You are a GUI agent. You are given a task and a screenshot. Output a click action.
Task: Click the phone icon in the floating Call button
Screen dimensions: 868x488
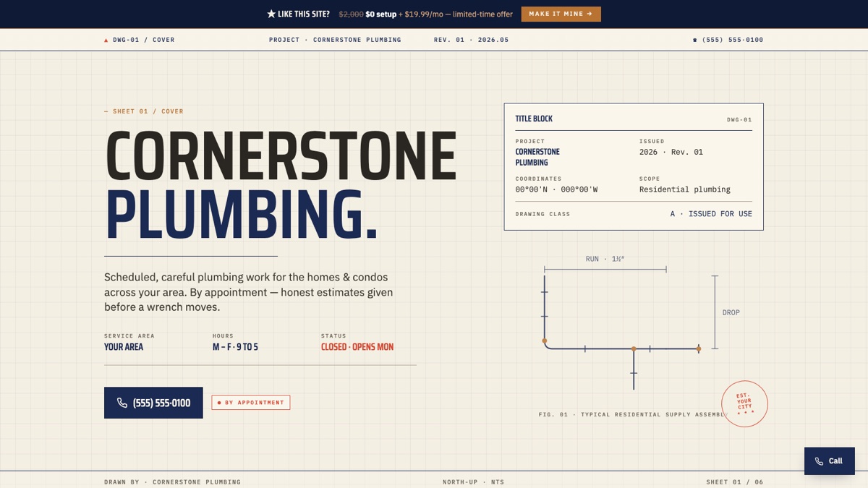click(x=819, y=461)
